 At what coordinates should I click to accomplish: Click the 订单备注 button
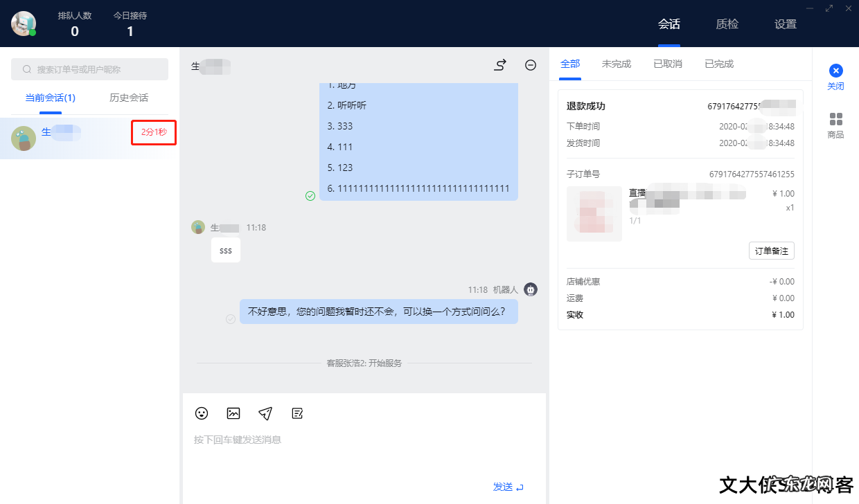(771, 251)
